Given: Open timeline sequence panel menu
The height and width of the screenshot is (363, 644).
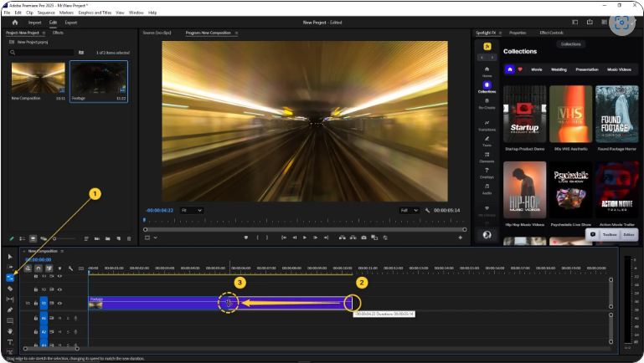Looking at the screenshot, I should (x=62, y=251).
